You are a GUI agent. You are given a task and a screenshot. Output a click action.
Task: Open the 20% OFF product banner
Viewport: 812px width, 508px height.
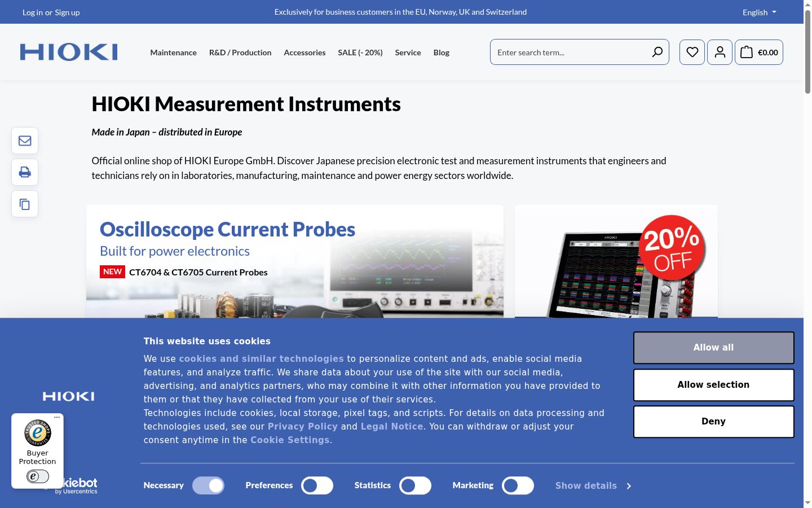pyautogui.click(x=616, y=261)
